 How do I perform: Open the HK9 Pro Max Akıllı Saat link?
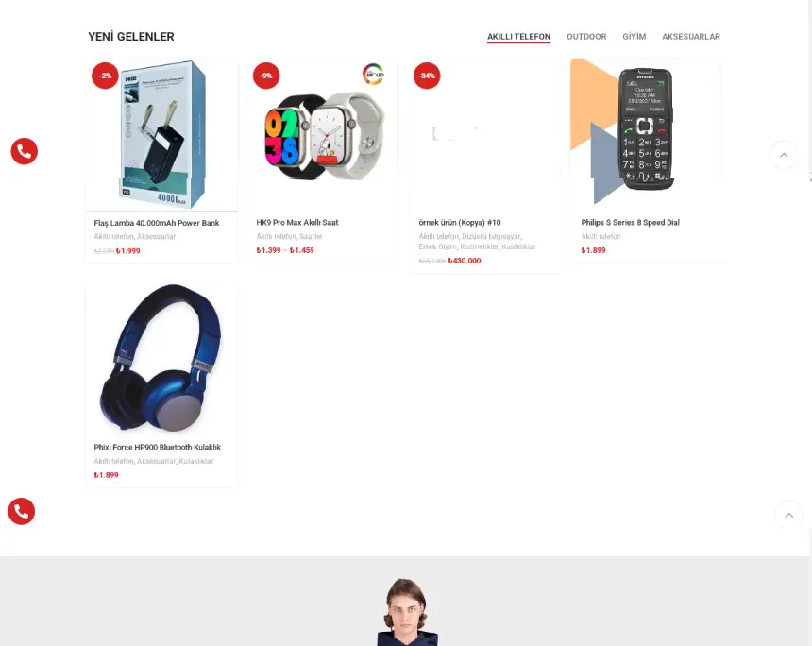297,222
